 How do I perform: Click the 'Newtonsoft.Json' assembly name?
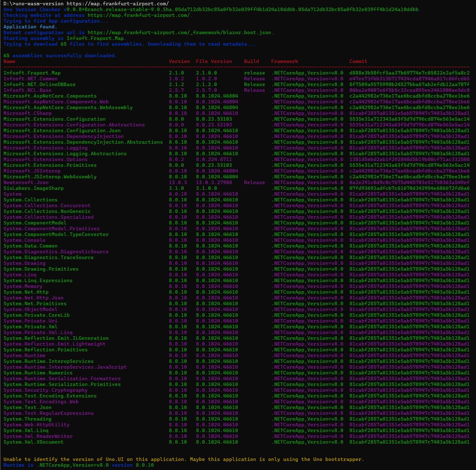(26, 182)
